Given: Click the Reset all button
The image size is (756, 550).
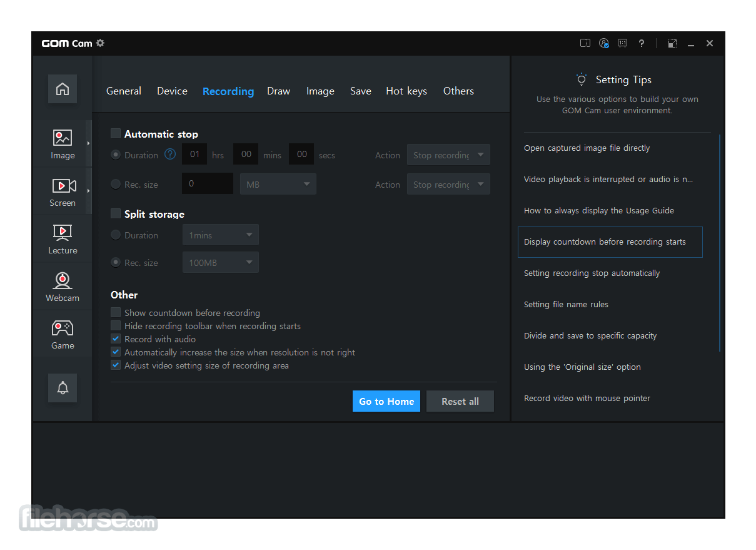Looking at the screenshot, I should coord(460,401).
